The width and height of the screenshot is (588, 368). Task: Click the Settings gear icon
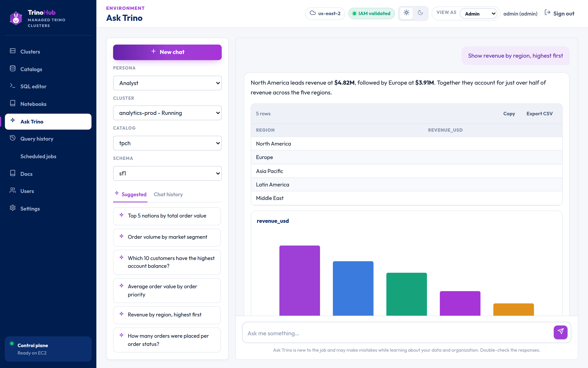(13, 208)
